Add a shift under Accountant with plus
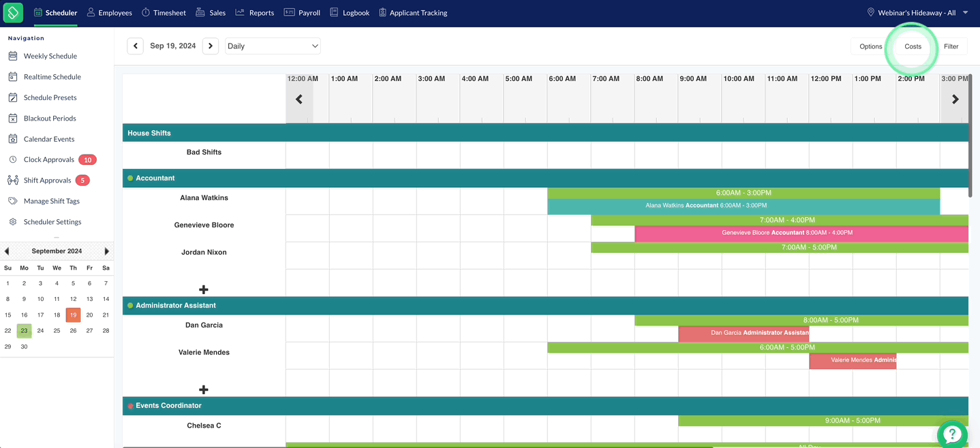Image resolution: width=980 pixels, height=448 pixels. (204, 289)
